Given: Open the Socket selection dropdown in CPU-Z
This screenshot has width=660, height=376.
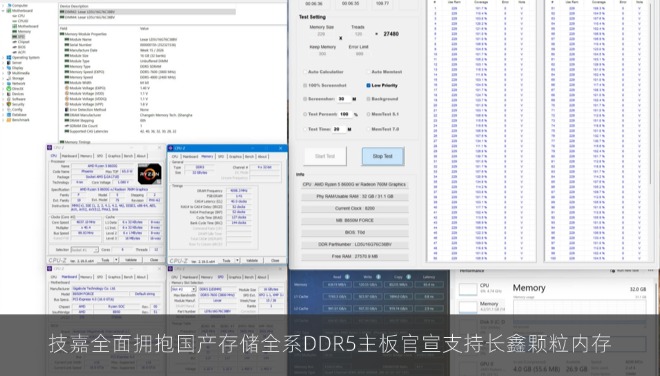Looking at the screenshot, I should (96, 250).
